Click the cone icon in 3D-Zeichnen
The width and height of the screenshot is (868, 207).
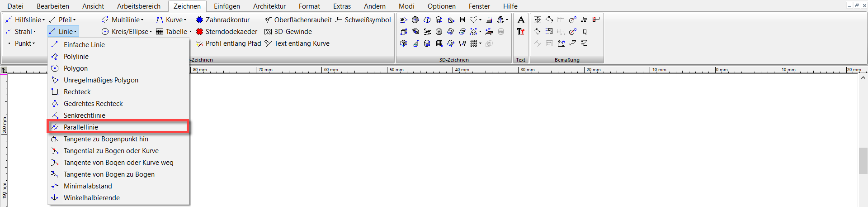(x=416, y=43)
